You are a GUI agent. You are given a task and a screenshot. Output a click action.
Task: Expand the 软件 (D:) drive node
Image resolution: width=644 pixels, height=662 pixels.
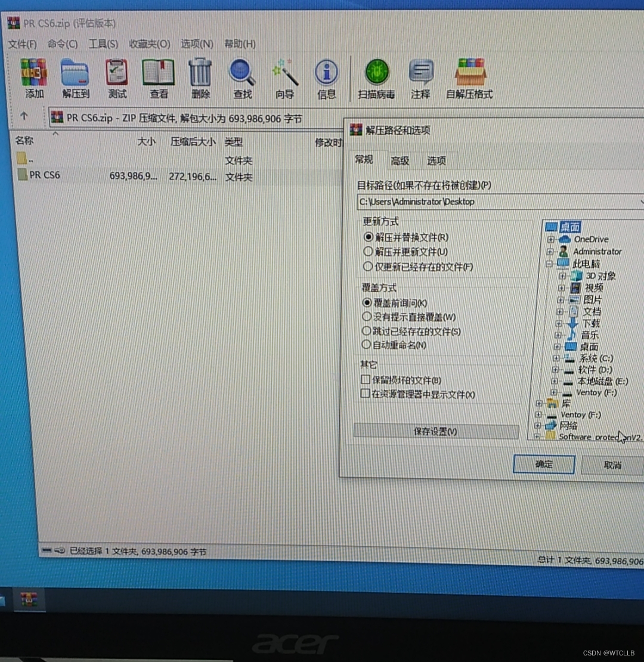(x=555, y=369)
